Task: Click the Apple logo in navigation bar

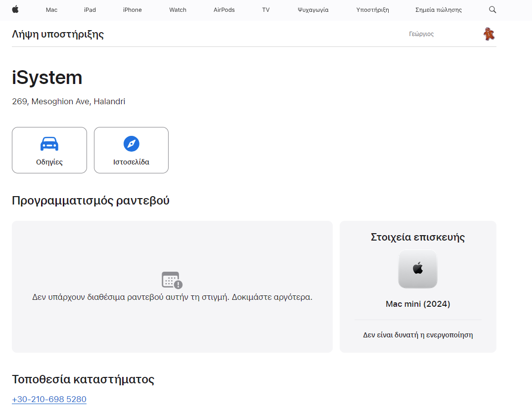Action: pyautogui.click(x=15, y=9)
